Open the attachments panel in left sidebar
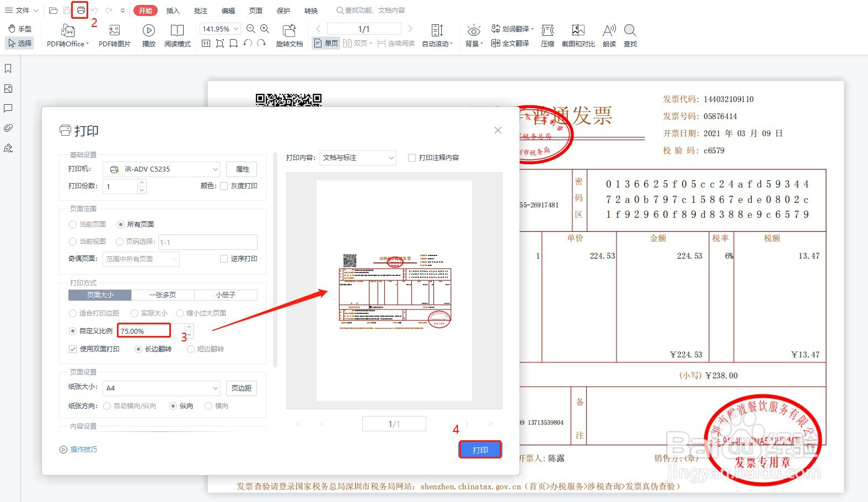The image size is (868, 502). pyautogui.click(x=8, y=128)
